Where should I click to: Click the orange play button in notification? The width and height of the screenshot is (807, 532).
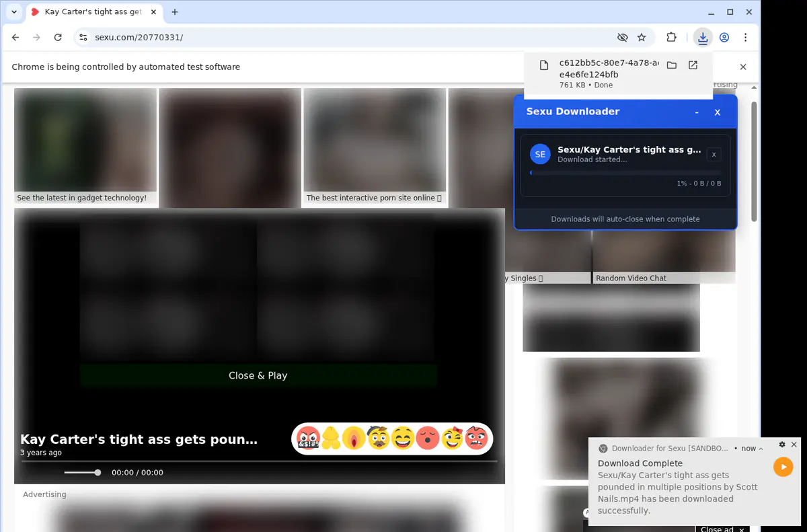(783, 467)
